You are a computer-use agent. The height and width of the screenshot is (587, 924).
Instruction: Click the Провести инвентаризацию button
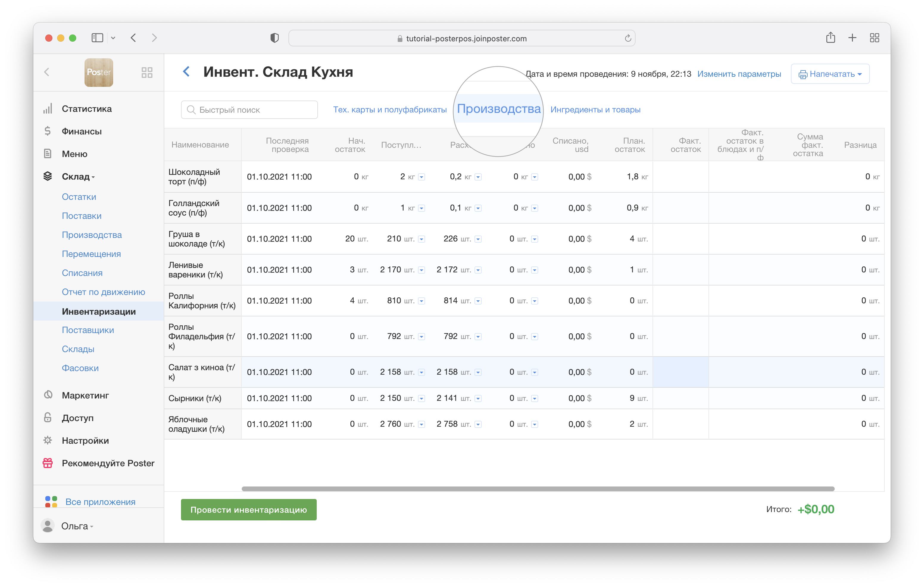pos(249,510)
